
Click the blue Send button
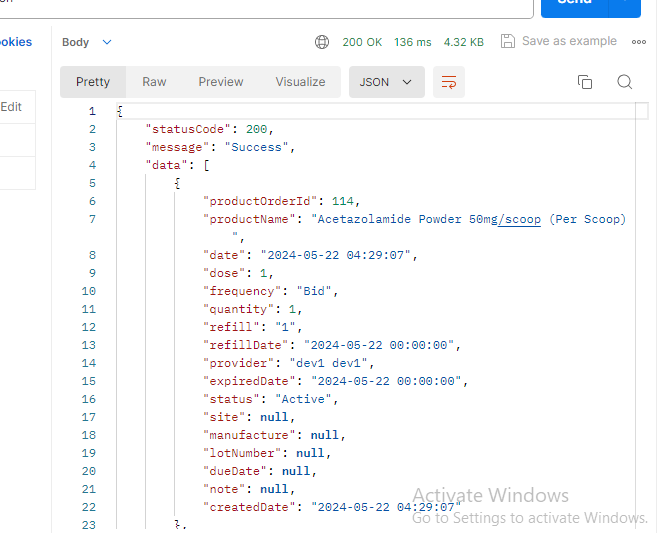click(575, 5)
